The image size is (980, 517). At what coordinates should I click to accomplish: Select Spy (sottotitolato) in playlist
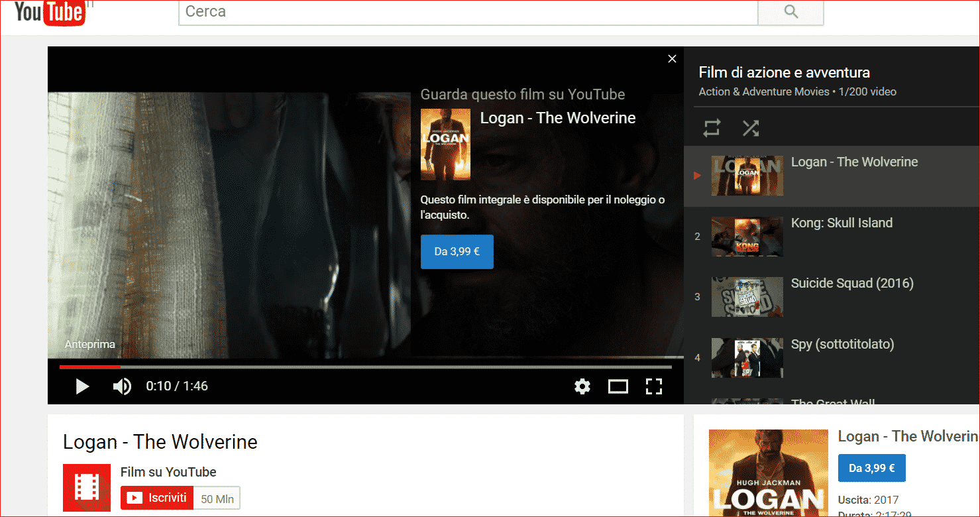[832, 358]
